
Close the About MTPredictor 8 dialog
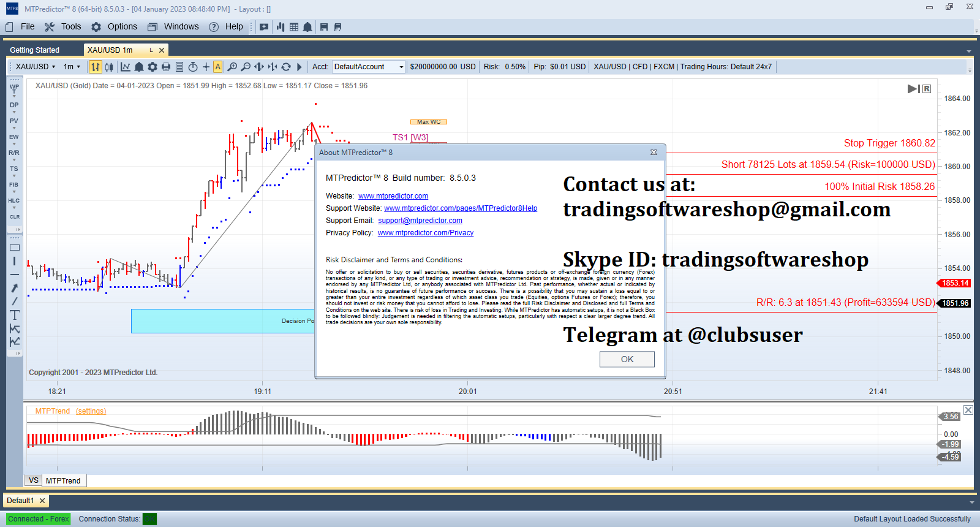[654, 153]
